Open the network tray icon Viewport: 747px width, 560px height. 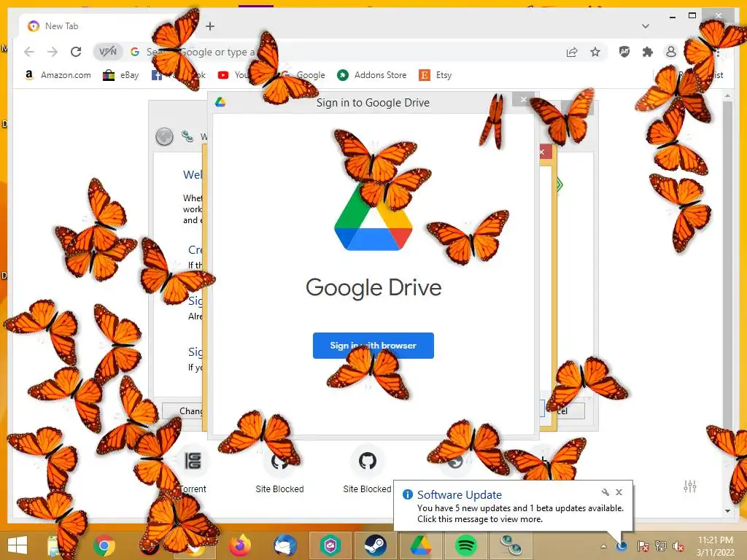coord(661,546)
